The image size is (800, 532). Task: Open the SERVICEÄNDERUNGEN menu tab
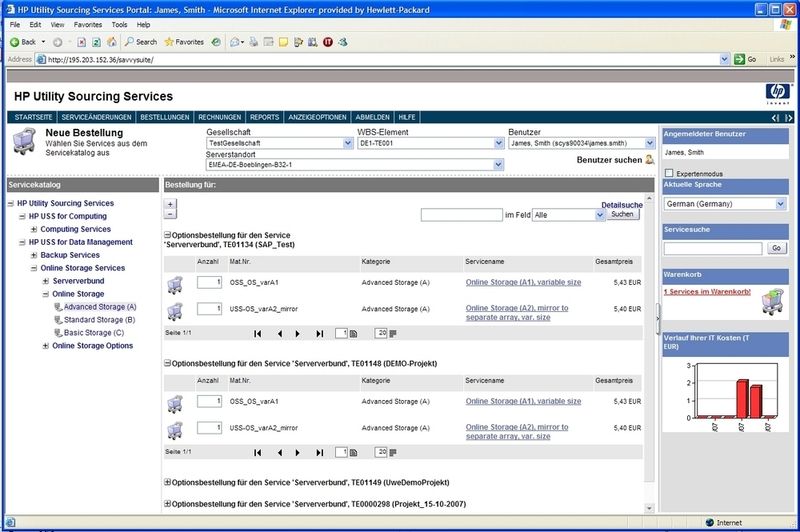point(96,117)
